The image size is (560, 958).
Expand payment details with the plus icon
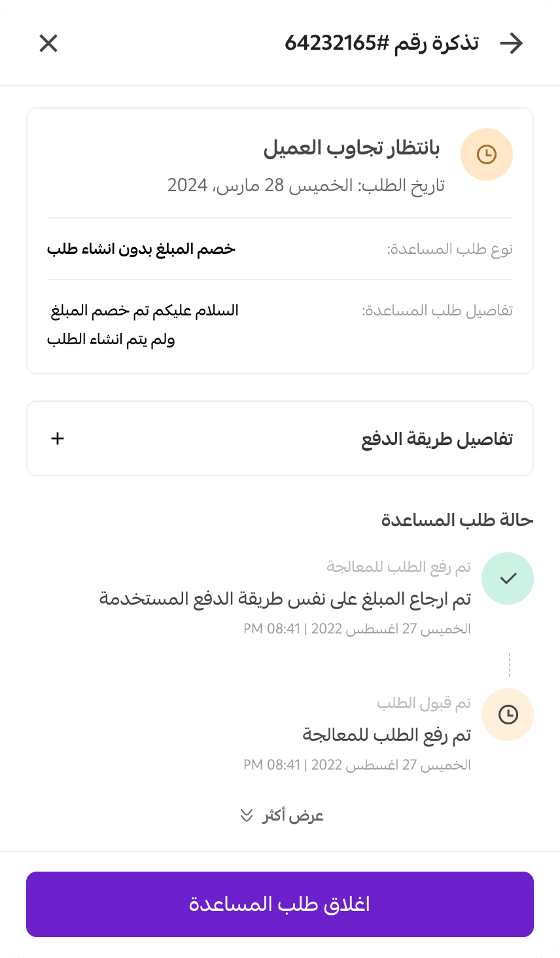[x=58, y=438]
